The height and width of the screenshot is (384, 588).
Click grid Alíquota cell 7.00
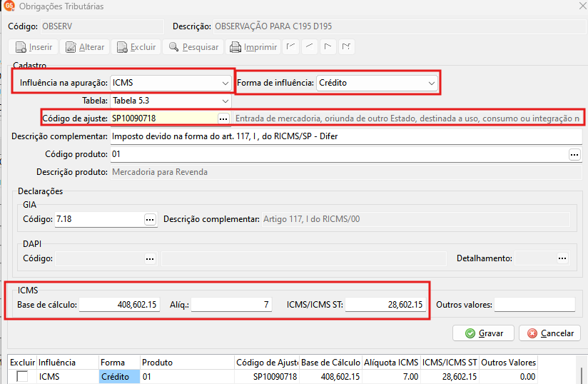[391, 376]
